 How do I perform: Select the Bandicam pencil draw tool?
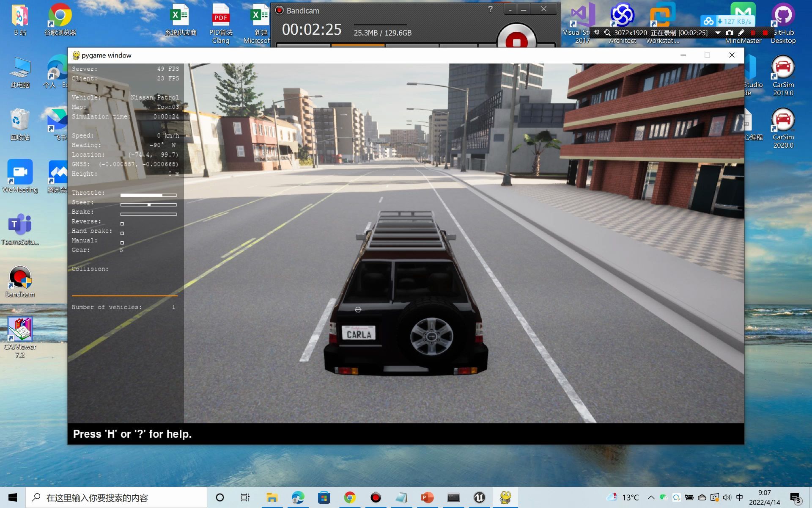tap(741, 33)
